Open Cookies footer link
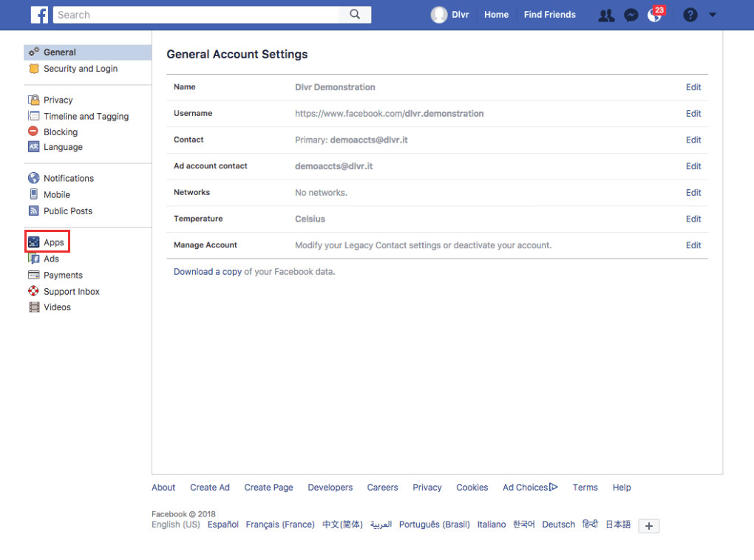The height and width of the screenshot is (560, 754). pyautogui.click(x=472, y=488)
